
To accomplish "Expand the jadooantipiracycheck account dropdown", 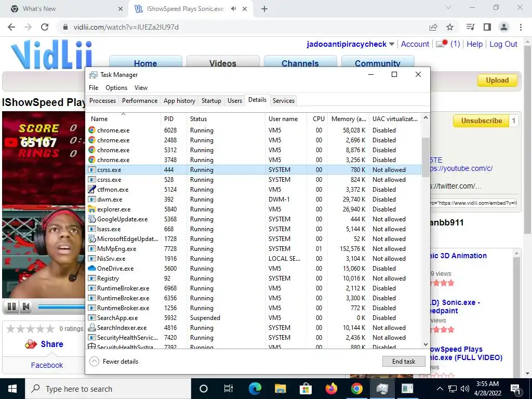I will tap(392, 44).
